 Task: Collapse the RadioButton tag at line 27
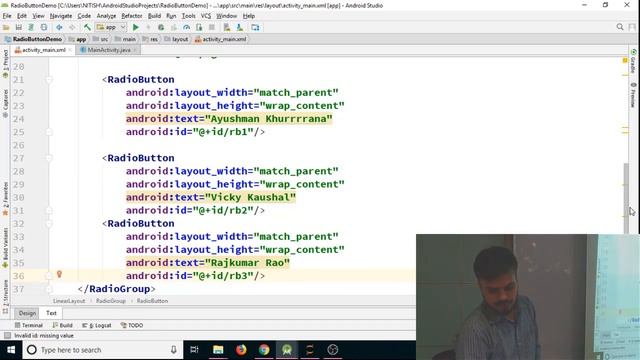pyautogui.click(x=49, y=158)
